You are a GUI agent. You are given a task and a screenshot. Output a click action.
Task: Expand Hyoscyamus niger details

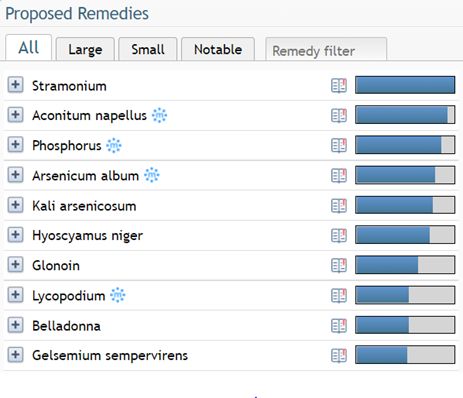(15, 235)
